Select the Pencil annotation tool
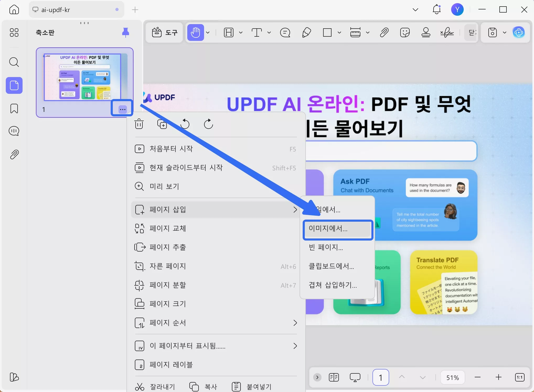Screen dimensions: 534x392 (306, 32)
